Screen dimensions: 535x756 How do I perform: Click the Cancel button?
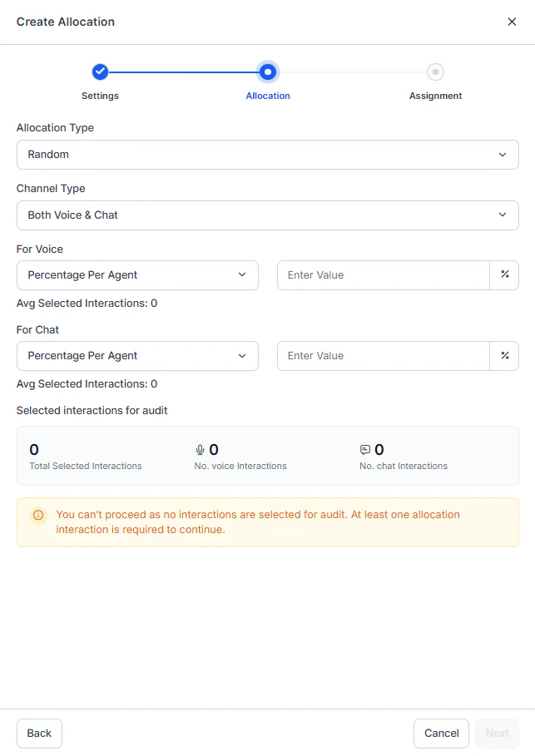point(441,734)
